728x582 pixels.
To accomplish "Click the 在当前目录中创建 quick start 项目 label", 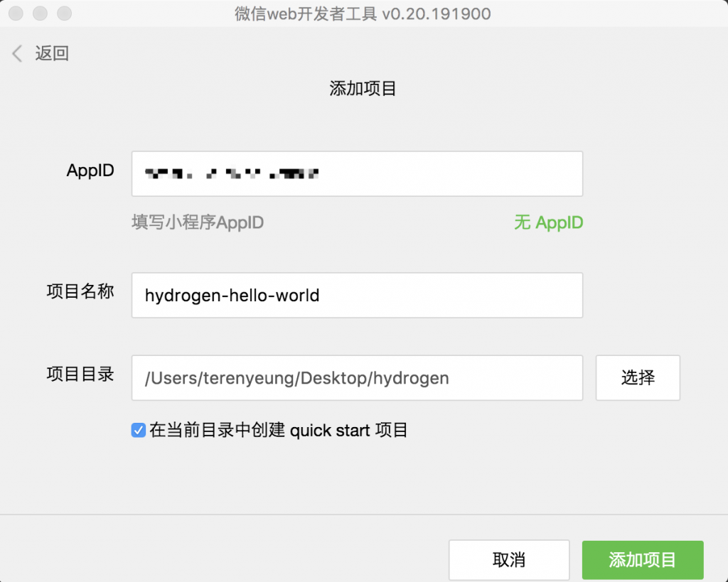I will [279, 430].
